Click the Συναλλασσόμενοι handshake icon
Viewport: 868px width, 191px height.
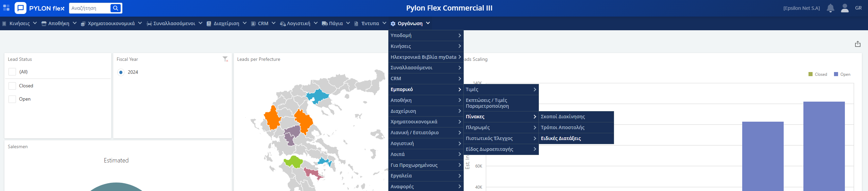[x=149, y=23]
